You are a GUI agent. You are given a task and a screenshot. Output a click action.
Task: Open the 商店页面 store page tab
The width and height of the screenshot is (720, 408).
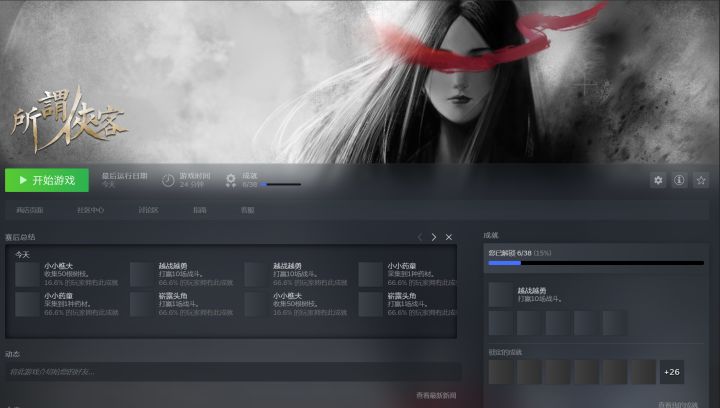30,210
